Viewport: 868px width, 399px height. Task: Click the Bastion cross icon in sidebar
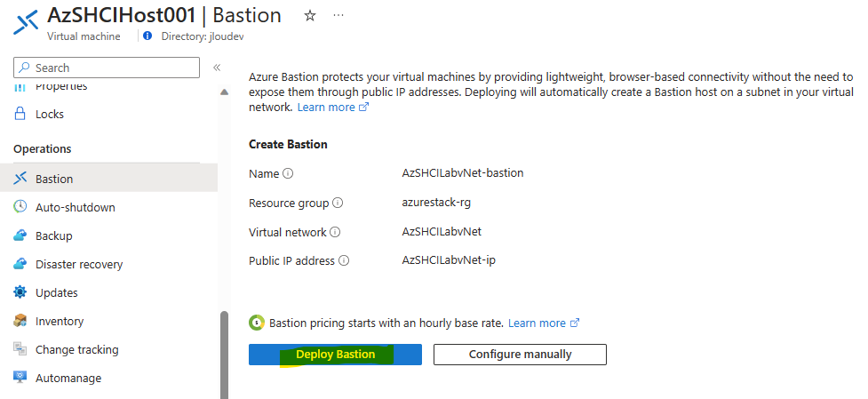pos(20,179)
